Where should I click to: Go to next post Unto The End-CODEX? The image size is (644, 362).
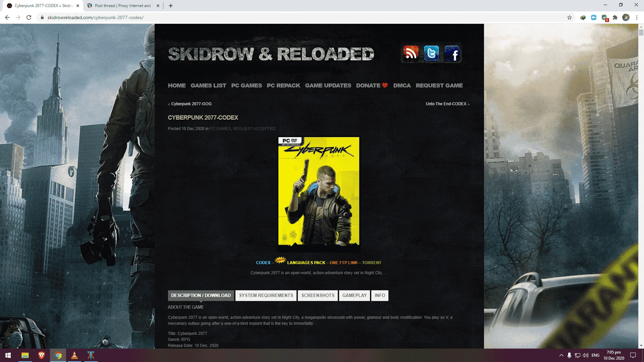point(446,104)
